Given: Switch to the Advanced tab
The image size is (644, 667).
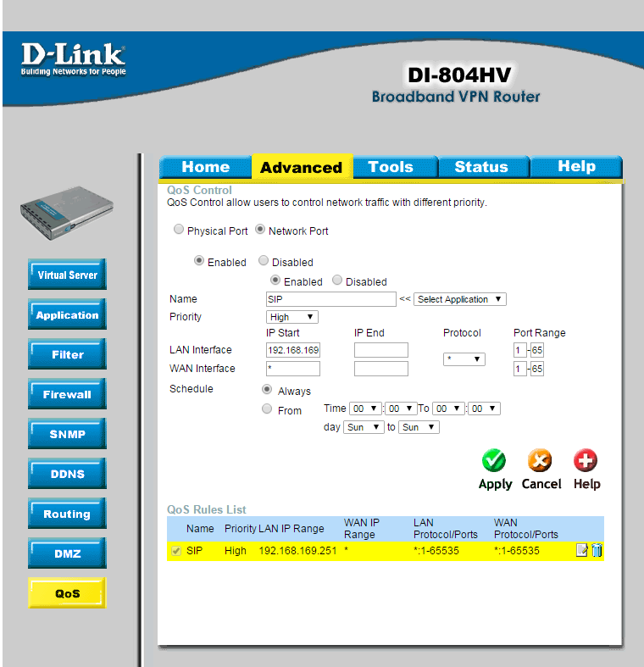Looking at the screenshot, I should (x=301, y=167).
